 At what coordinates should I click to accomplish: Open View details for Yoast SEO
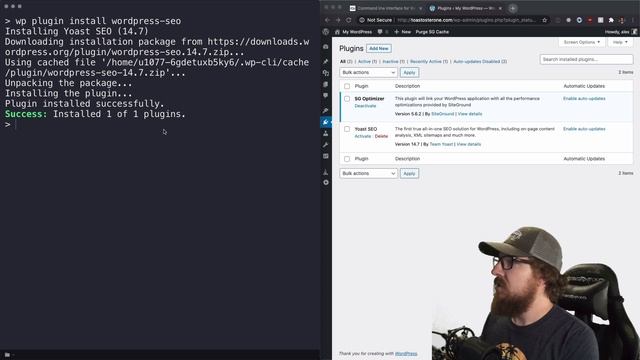[x=469, y=144]
